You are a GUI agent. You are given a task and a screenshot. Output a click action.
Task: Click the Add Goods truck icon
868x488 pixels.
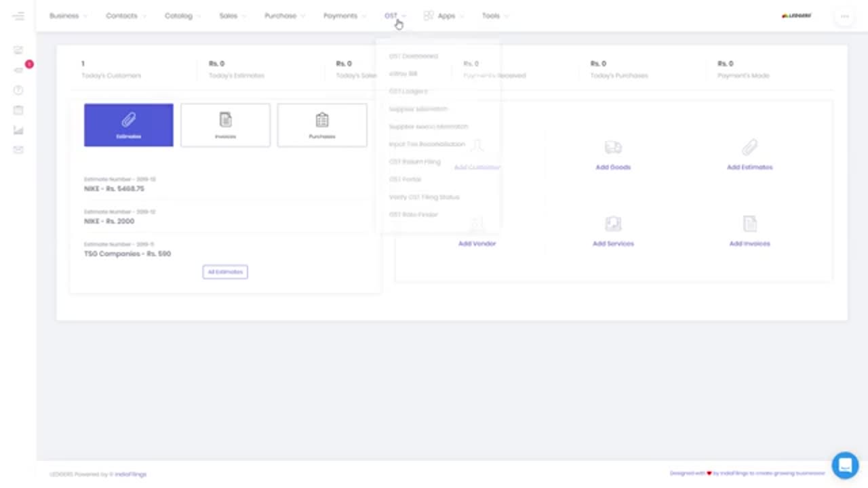pos(612,148)
